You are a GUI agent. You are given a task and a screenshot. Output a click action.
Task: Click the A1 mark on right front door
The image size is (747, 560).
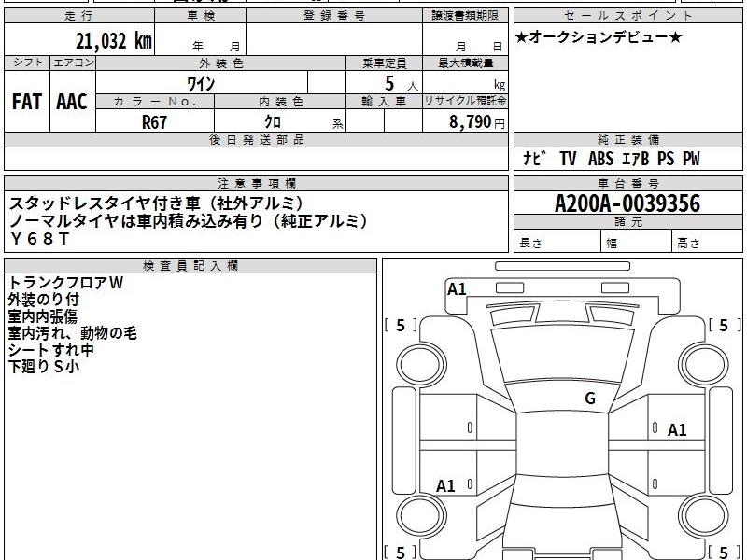coord(676,430)
